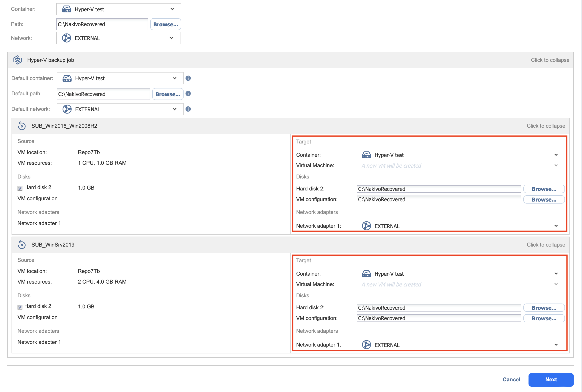Collapse the Hyper-V backup job section

(x=550, y=60)
